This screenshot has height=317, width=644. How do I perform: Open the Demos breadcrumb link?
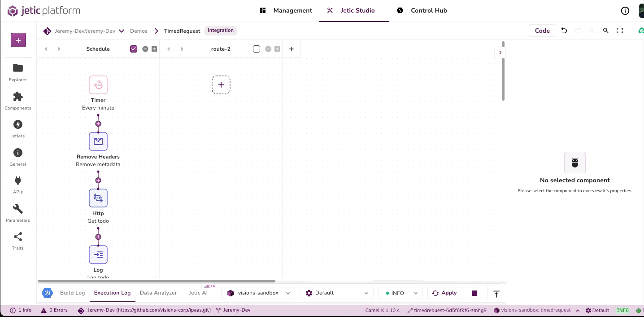(139, 31)
